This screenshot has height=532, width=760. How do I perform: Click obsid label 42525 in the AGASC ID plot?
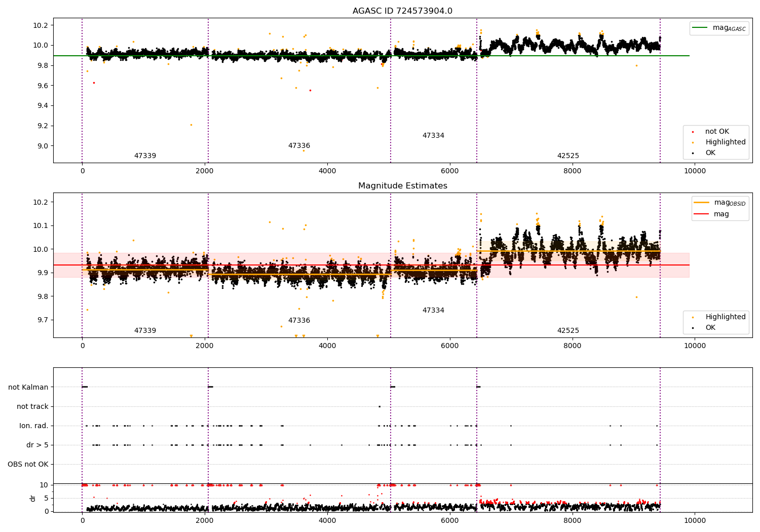click(x=568, y=156)
